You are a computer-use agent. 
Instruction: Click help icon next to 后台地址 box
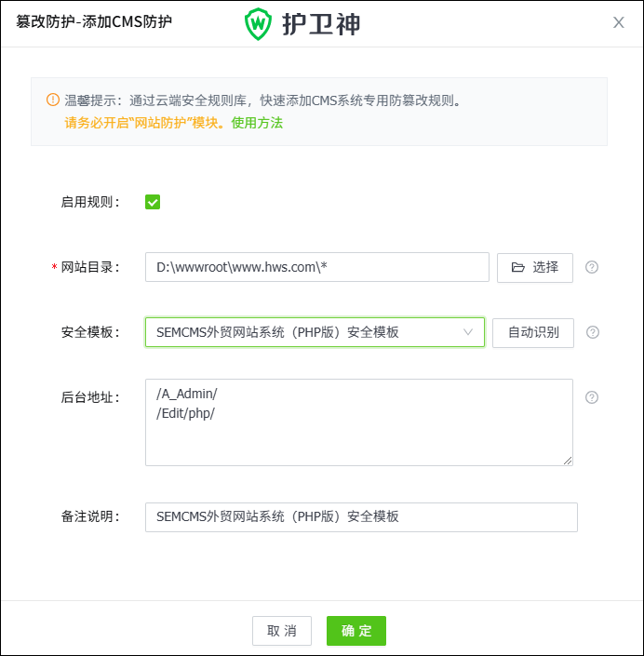click(592, 397)
